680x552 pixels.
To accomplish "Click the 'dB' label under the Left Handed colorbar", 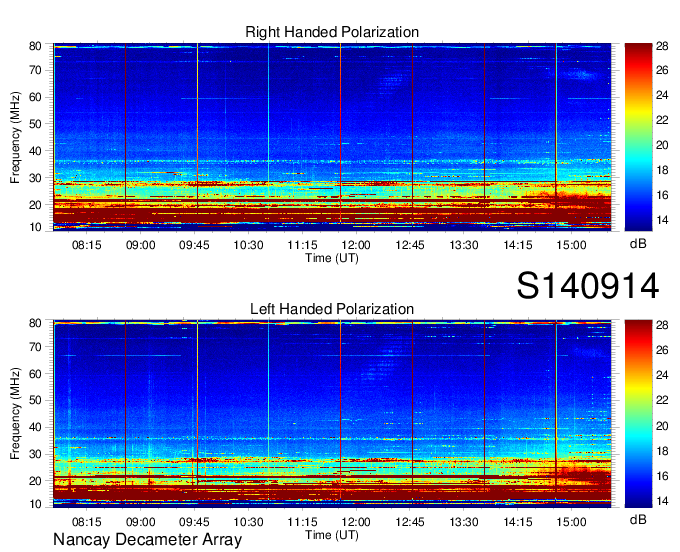I will click(638, 519).
